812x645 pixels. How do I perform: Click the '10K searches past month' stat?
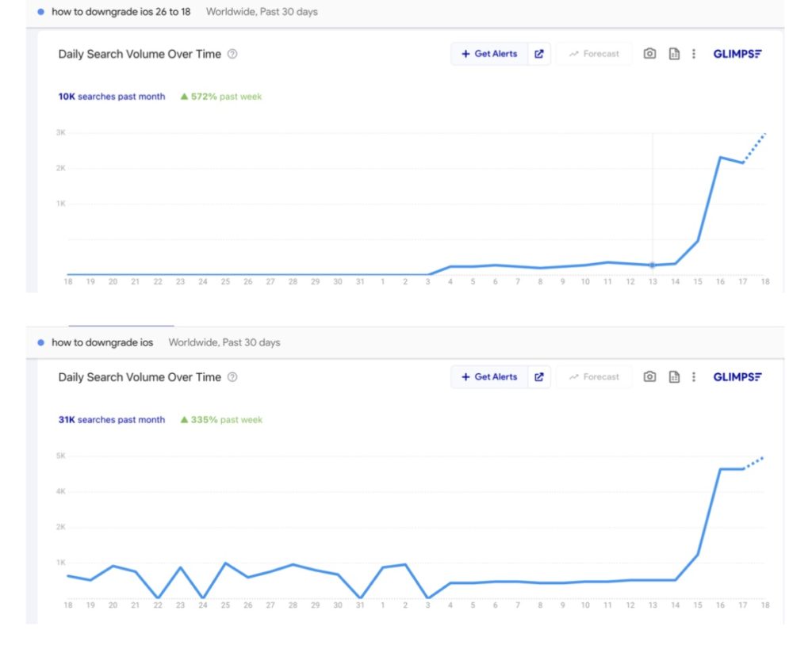(112, 97)
